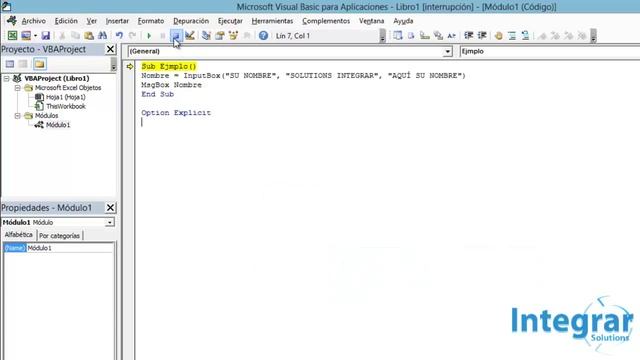Select Módulo1 in project tree
640x360 pixels.
coord(58,125)
